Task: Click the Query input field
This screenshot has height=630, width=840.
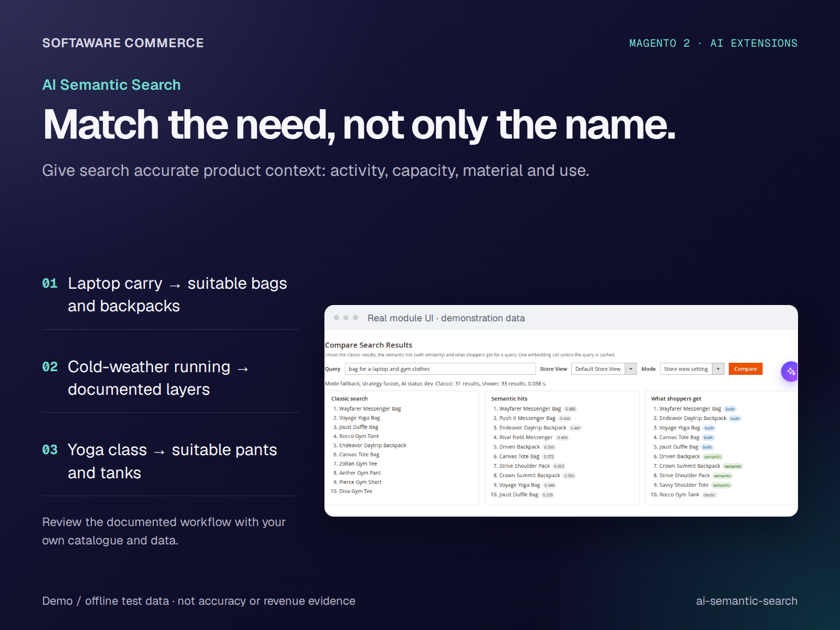Action: tap(440, 369)
